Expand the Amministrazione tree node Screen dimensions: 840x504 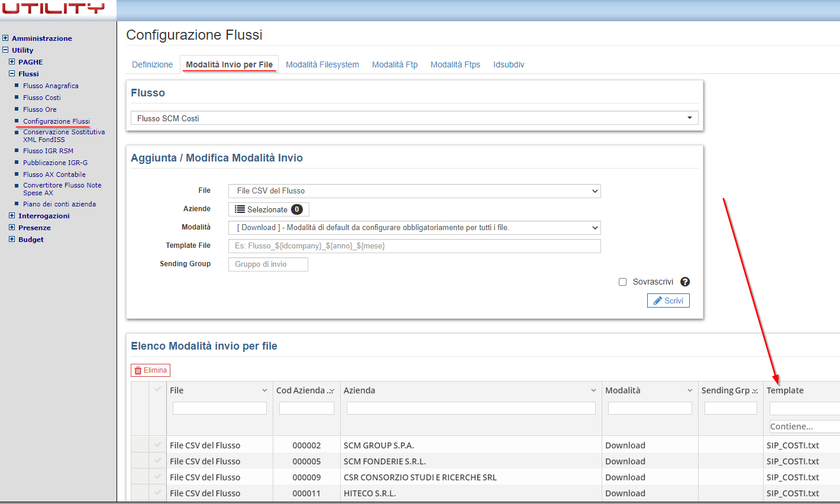5,38
